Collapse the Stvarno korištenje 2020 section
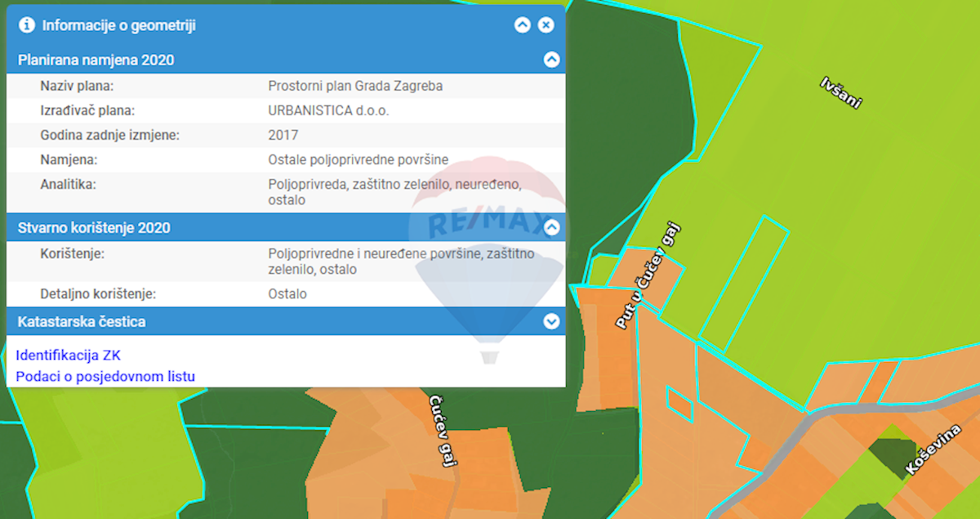 click(x=552, y=227)
